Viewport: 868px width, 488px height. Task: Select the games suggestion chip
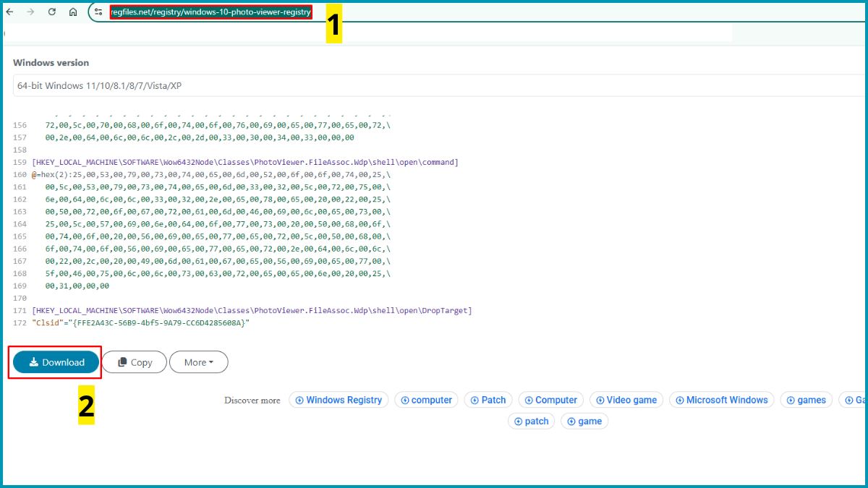point(806,400)
